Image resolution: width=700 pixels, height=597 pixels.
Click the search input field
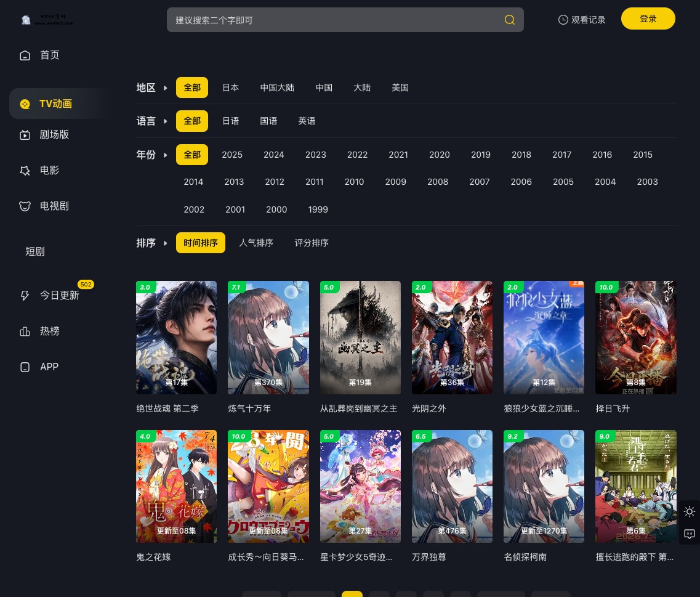click(x=345, y=20)
